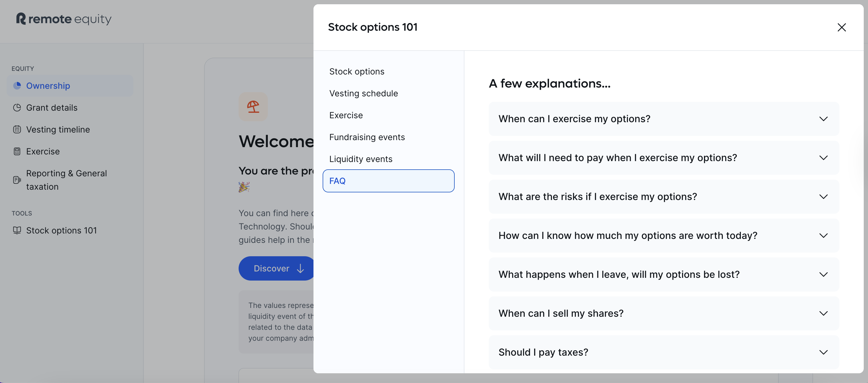Open Reporting & General taxation page
Image resolution: width=868 pixels, height=383 pixels.
point(70,180)
